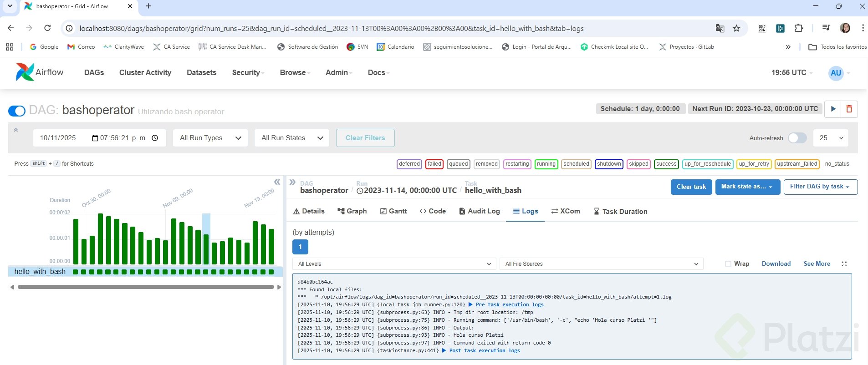This screenshot has height=365, width=868.
Task: Click the fullscreen logs expand icon
Action: point(844,264)
